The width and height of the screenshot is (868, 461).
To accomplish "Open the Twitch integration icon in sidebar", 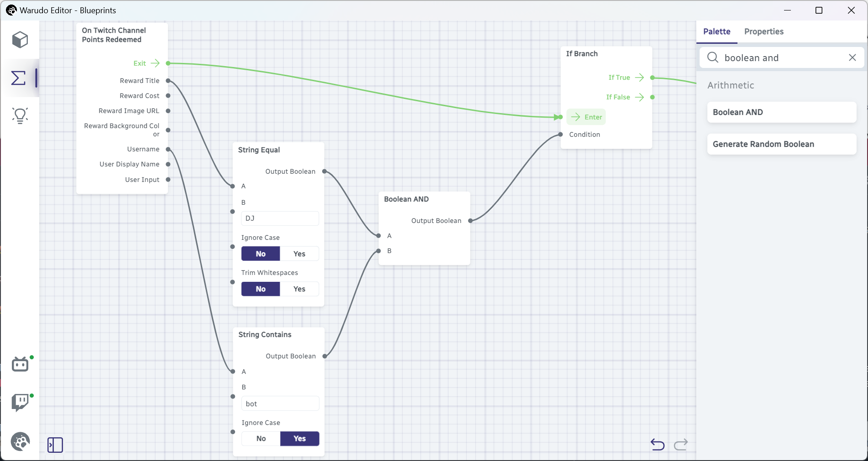I will [x=20, y=403].
